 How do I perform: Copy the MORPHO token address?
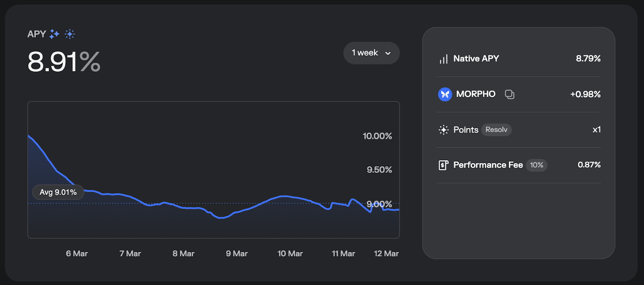tap(510, 94)
